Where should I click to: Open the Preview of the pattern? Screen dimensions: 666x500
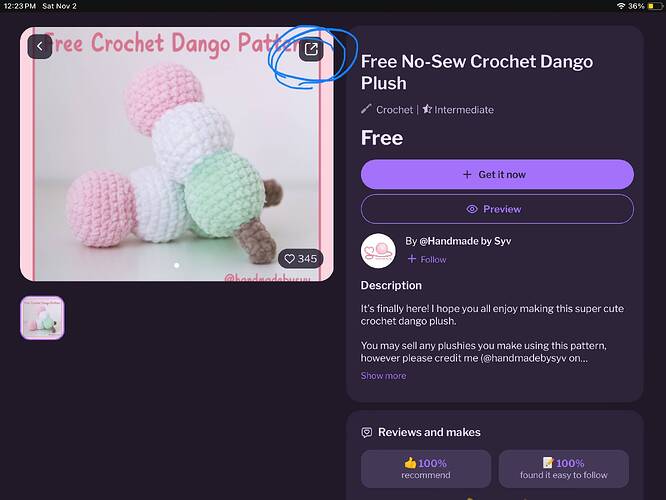tap(497, 209)
